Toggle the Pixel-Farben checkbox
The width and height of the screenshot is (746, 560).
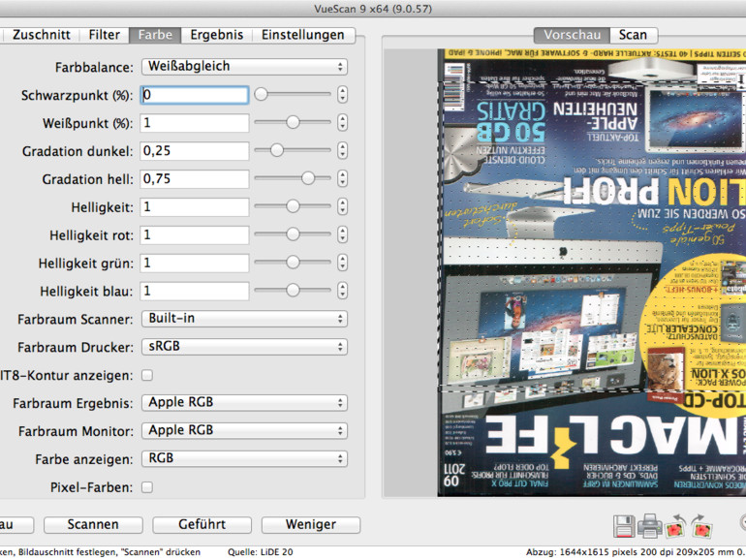pyautogui.click(x=147, y=487)
